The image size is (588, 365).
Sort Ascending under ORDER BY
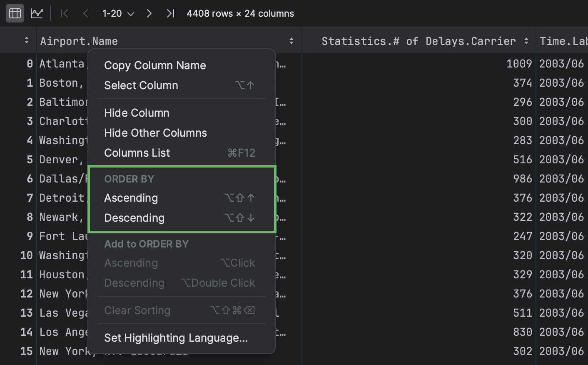tap(131, 197)
